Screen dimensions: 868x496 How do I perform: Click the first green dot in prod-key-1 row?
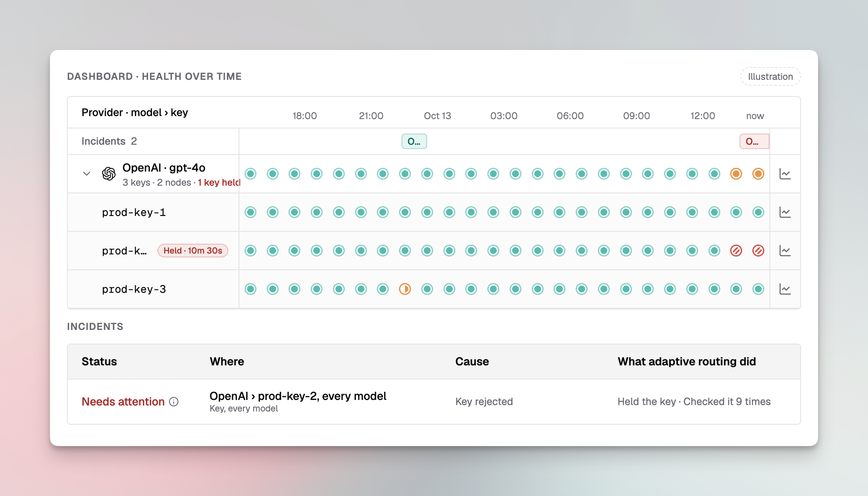(250, 212)
